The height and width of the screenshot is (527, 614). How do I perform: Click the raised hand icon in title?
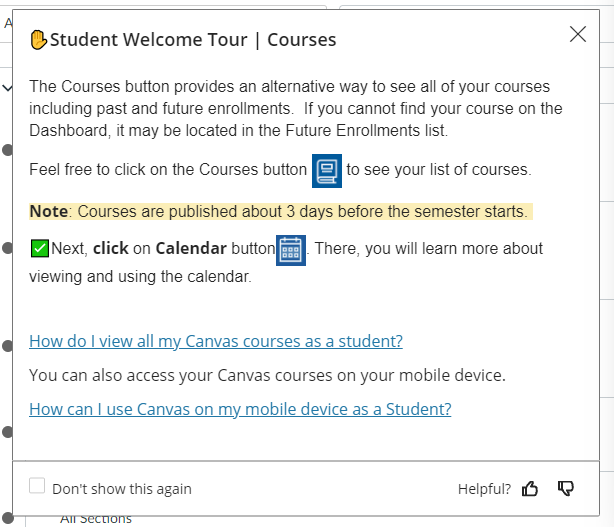coord(38,40)
